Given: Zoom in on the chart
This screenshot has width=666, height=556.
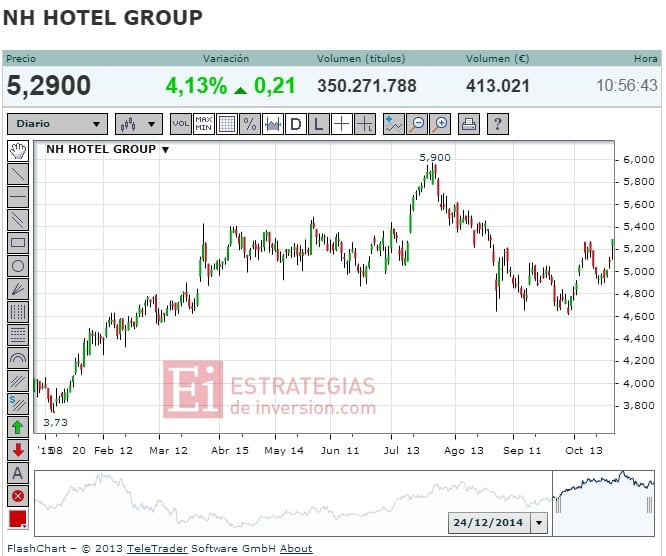Looking at the screenshot, I should point(440,124).
